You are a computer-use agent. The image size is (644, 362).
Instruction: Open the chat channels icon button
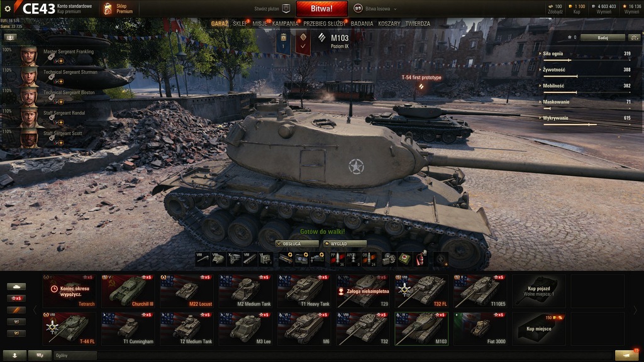[x=40, y=355]
